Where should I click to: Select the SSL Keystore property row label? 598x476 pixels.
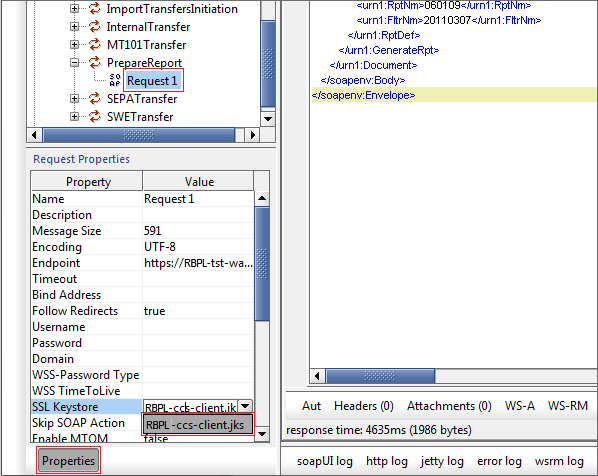pyautogui.click(x=87, y=407)
